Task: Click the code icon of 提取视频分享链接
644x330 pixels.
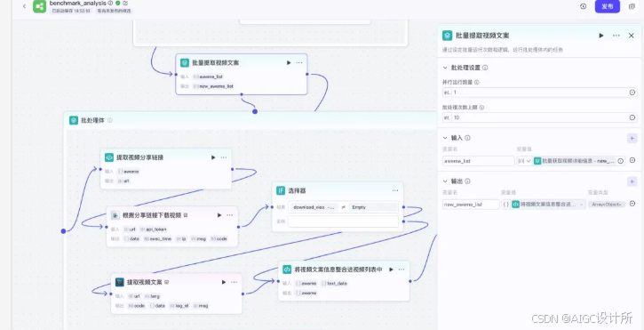Action: 109,157
